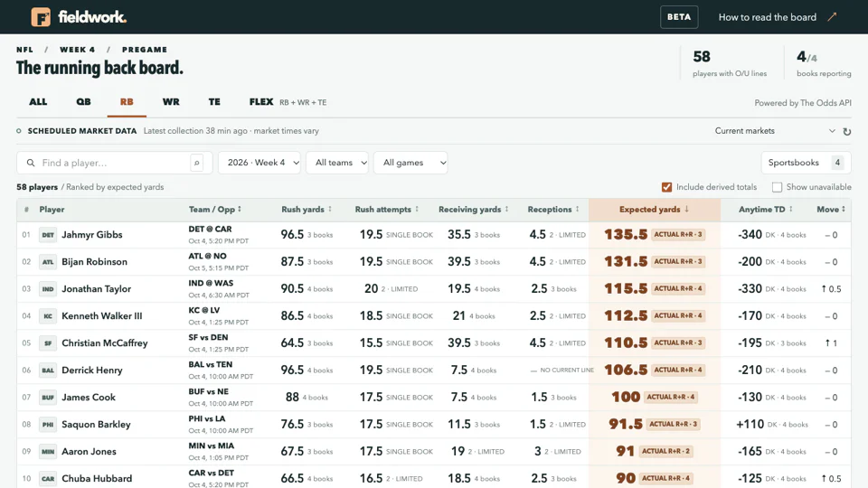The image size is (868, 488).
Task: Click the 58 players with O/U lines stat
Action: tap(730, 63)
